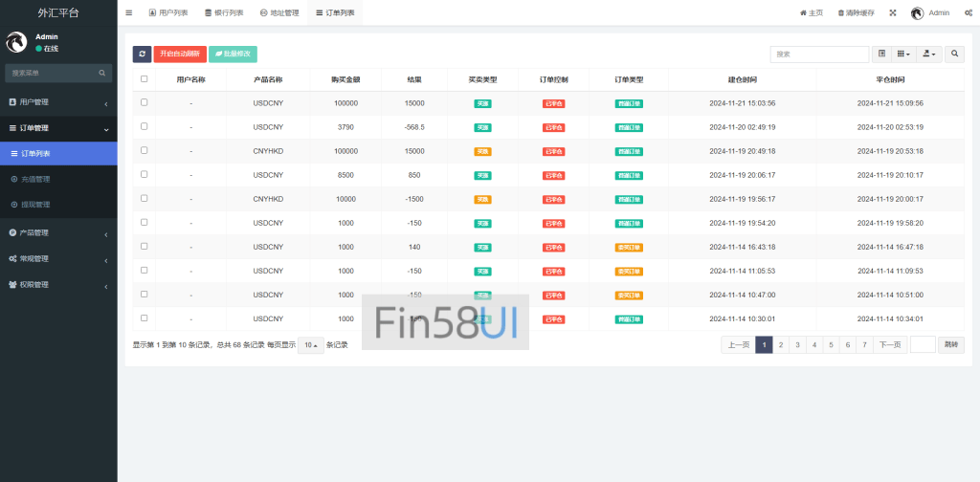Tick the checkbox for the 3790 USDCNY order
Screen dimensions: 980x482
[145, 126]
